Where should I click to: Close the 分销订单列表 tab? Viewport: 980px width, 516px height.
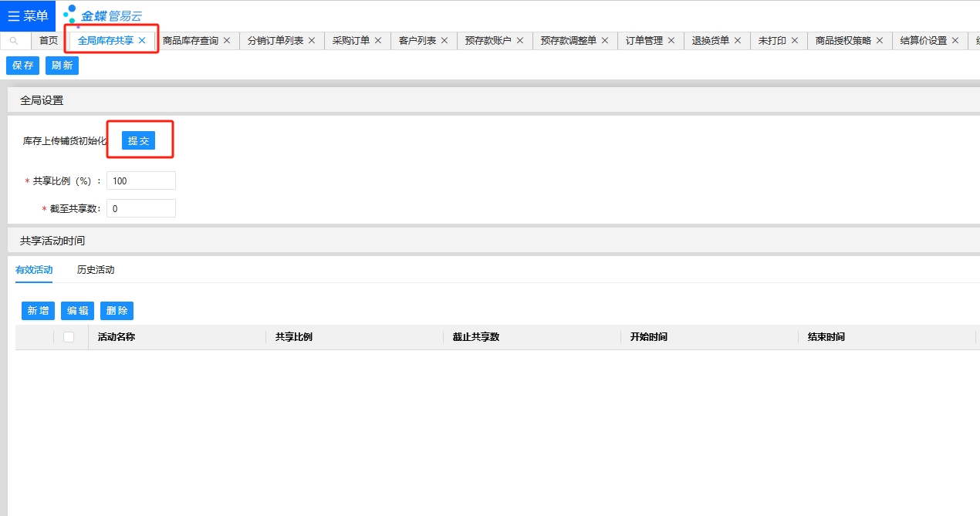coord(312,41)
